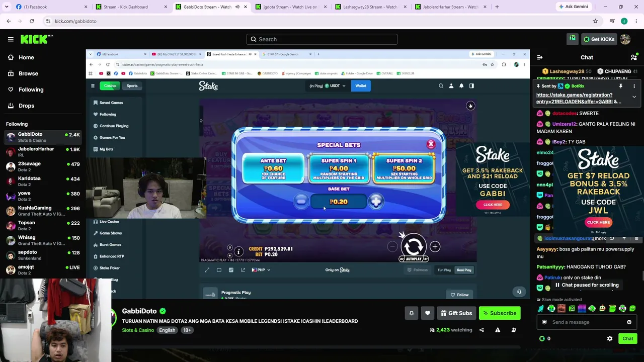Open Topson channel in Following list
This screenshot has width=644, height=362.
43,225
